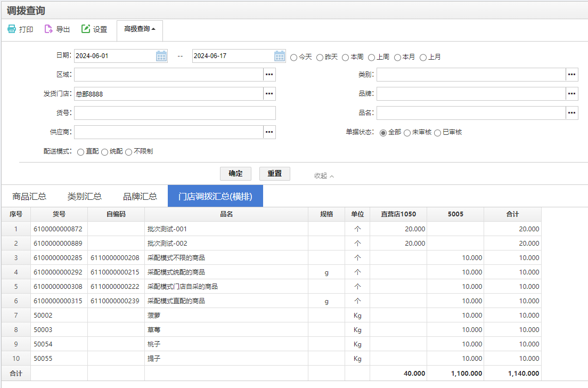This screenshot has height=388, width=588.
Task: Select row 采配模式不限的商品
Action: (x=271, y=258)
